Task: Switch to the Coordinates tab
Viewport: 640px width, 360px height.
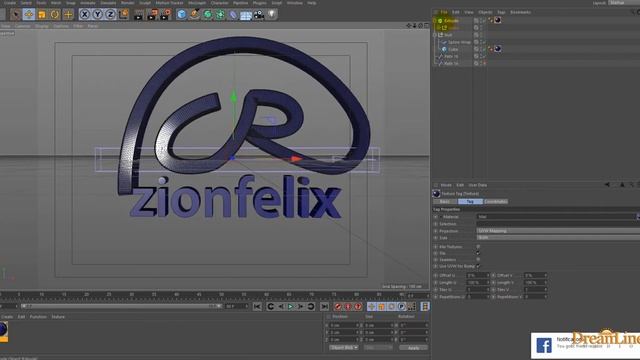Action: [x=496, y=202]
